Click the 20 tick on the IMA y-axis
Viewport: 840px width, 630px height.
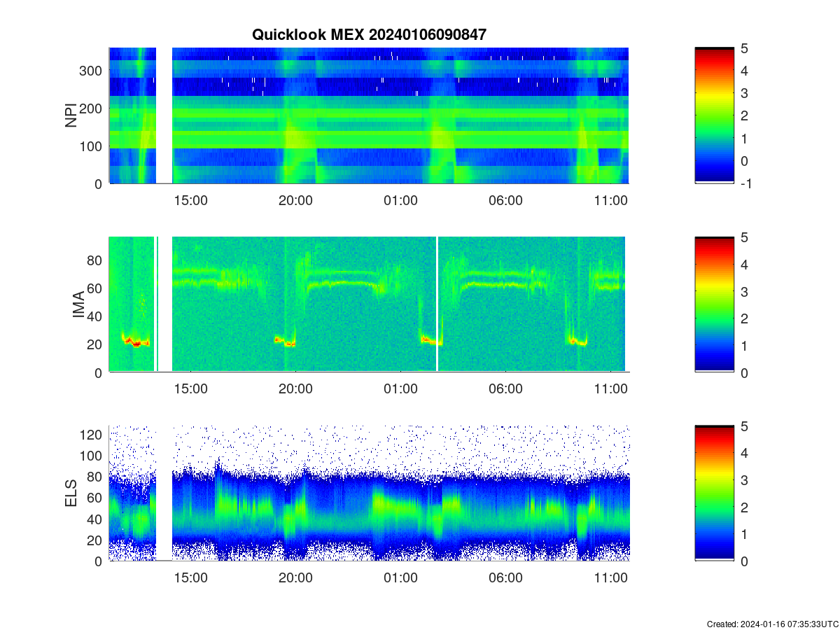coord(95,344)
